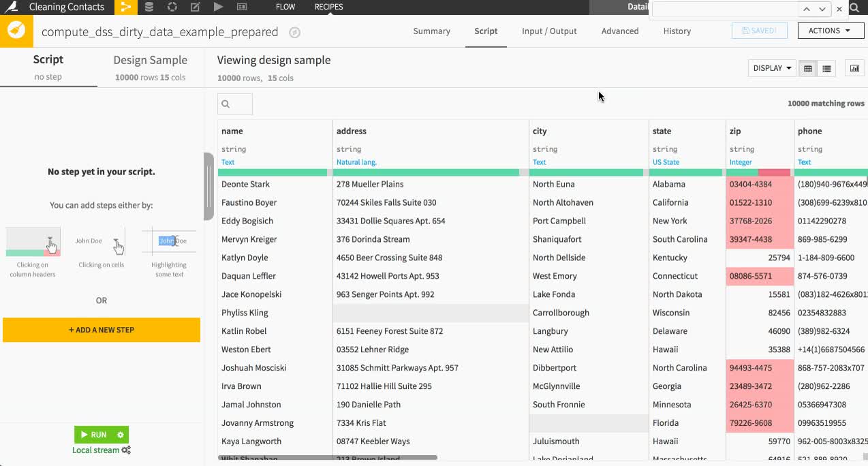Screen dimensions: 868x466
Task: Click the zip column validity bar
Action: 758,172
